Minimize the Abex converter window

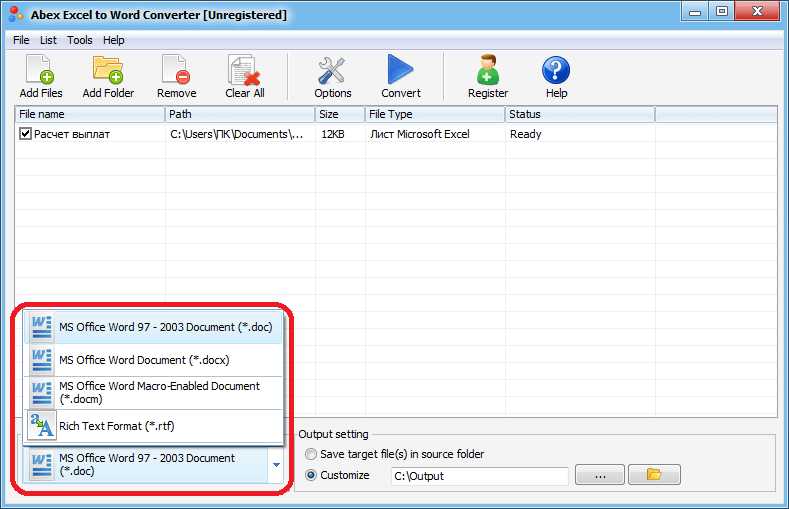695,11
